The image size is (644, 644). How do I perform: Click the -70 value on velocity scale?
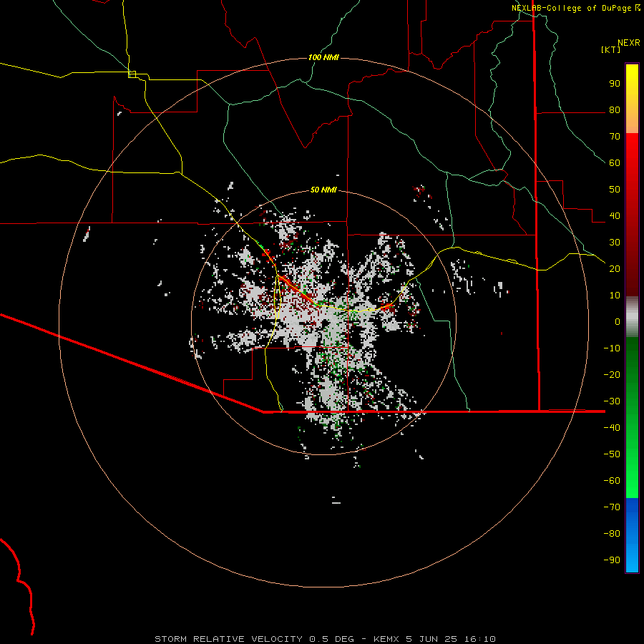(612, 507)
